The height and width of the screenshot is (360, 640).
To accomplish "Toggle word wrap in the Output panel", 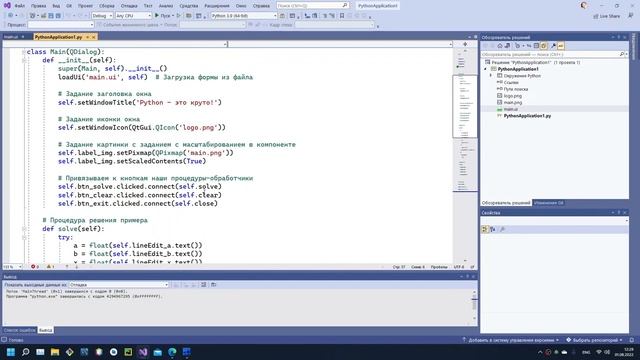I will [203, 285].
